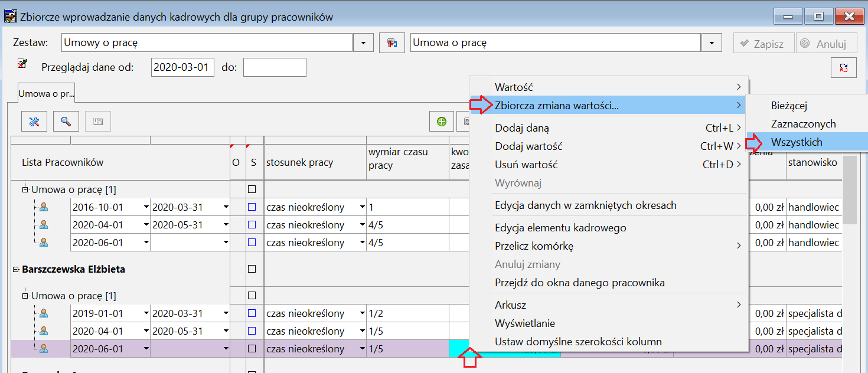Tick the S checkbox of Umowa o pracę under Barszczewska
Image resolution: width=868 pixels, height=373 pixels.
click(x=252, y=296)
